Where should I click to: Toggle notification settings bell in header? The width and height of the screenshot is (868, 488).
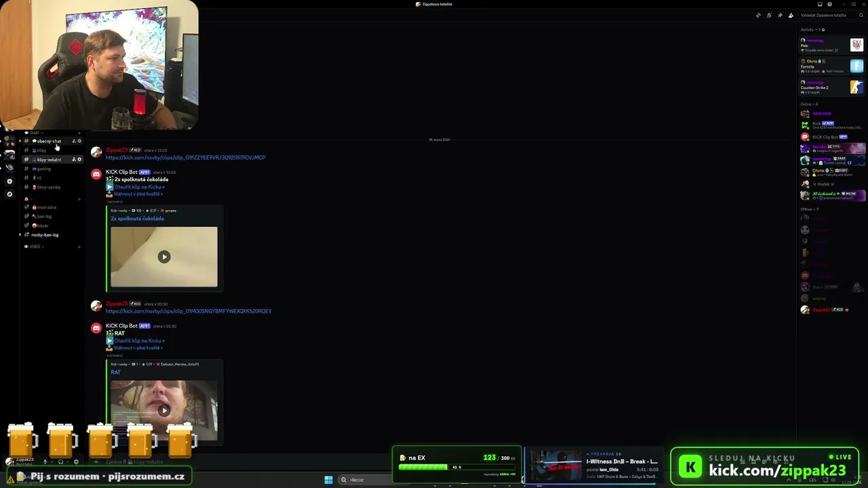coord(769,15)
